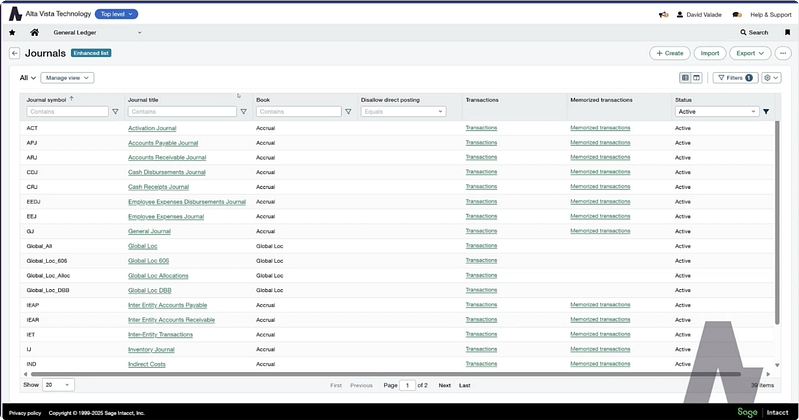The height and width of the screenshot is (420, 799).
Task: Open the Manage view menu
Action: click(x=67, y=77)
